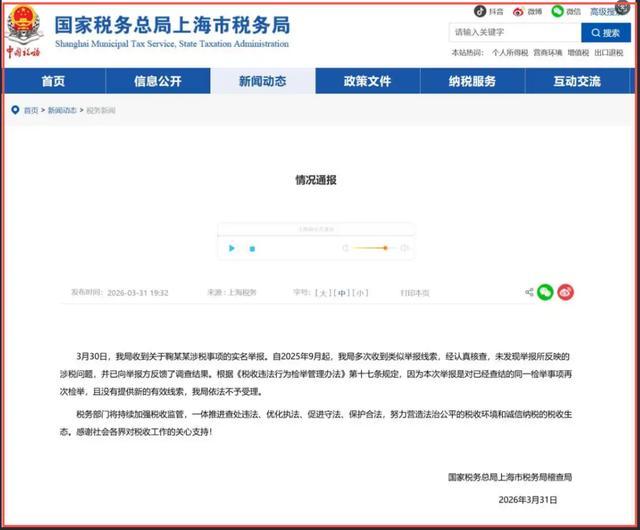This screenshot has width=640, height=530.
Task: Click the source text 上海税务
Action: 242,292
